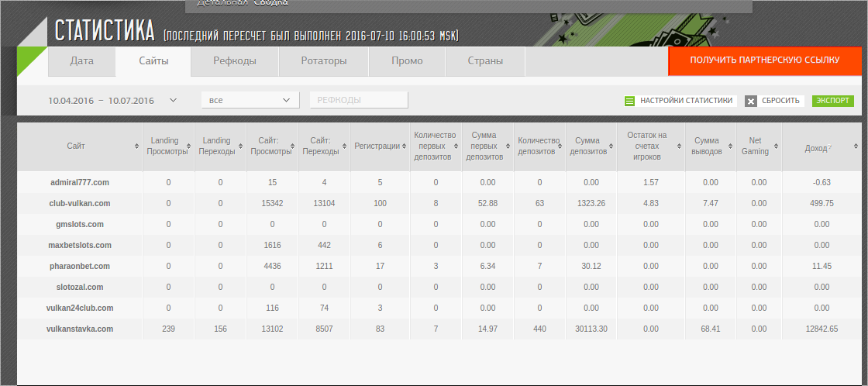The width and height of the screenshot is (868, 386).
Task: Select the Сайты tab
Action: pos(153,61)
